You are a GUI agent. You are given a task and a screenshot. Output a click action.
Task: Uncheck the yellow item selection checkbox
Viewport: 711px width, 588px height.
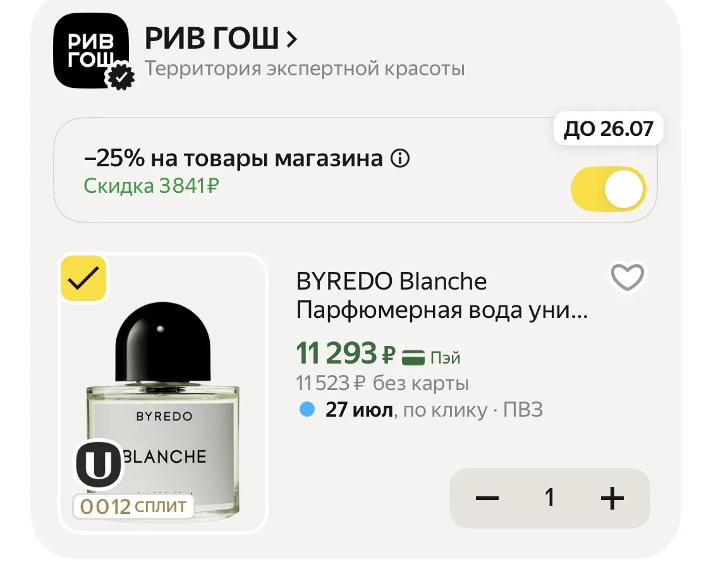point(83,278)
